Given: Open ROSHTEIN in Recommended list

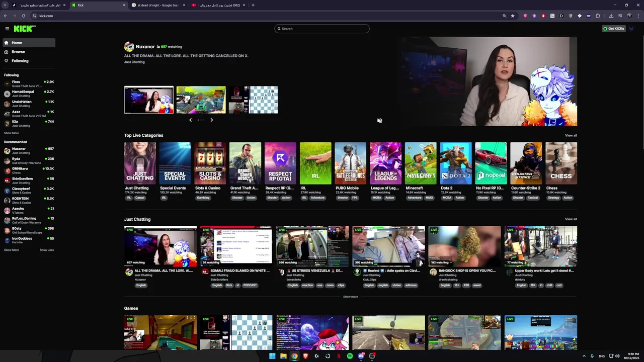Looking at the screenshot, I should (x=29, y=200).
